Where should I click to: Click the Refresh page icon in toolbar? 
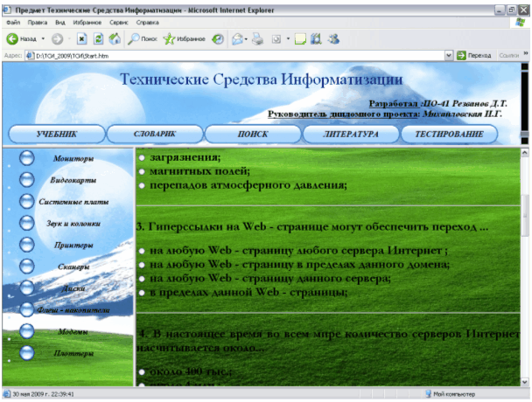(97, 39)
